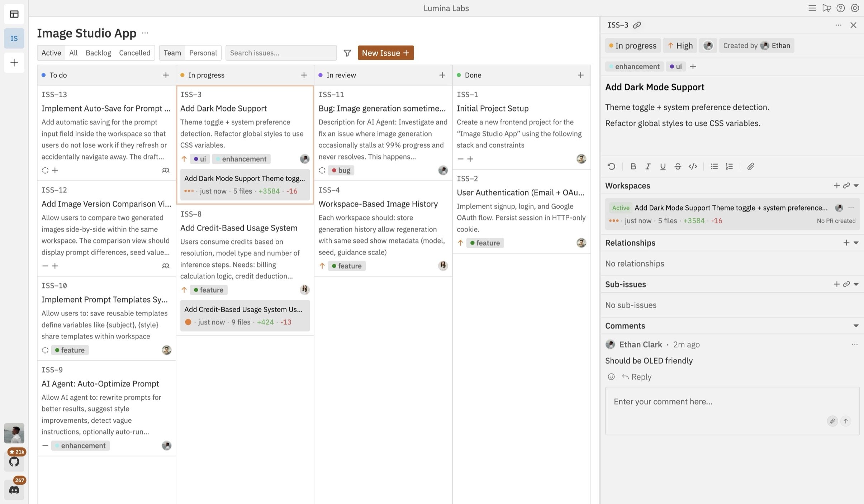The image size is (864, 504).
Task: Change the High priority of ISS-3
Action: tap(679, 45)
